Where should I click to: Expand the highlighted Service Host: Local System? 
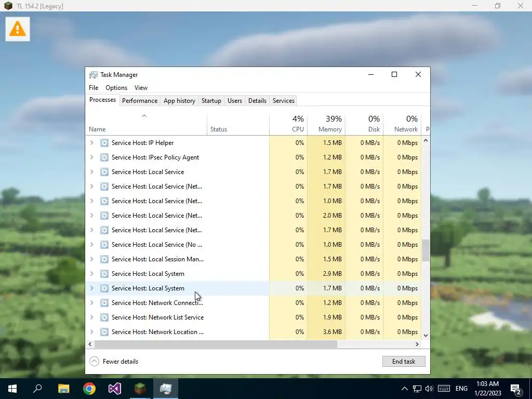pos(91,288)
